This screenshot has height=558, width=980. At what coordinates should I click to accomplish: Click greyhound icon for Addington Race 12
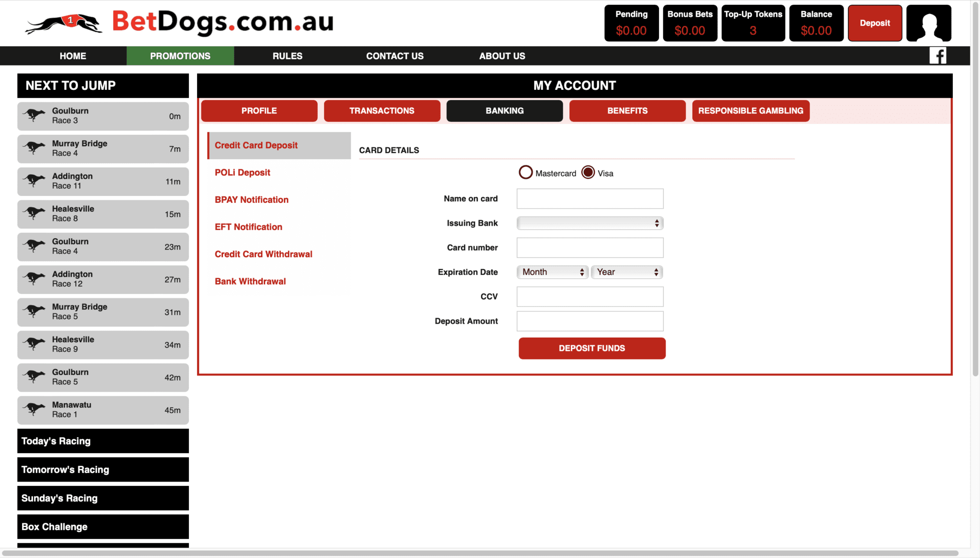click(35, 279)
